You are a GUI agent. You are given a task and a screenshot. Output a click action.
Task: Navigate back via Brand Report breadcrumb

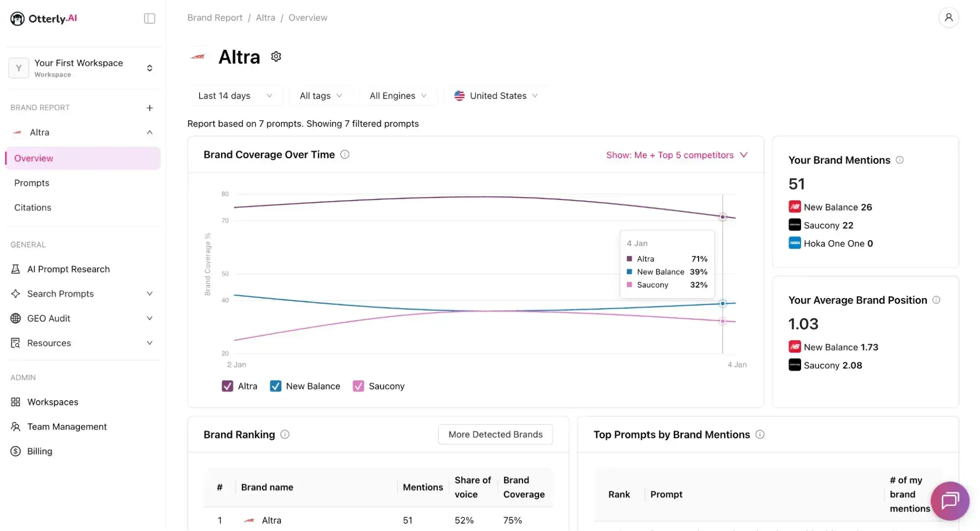coord(215,17)
